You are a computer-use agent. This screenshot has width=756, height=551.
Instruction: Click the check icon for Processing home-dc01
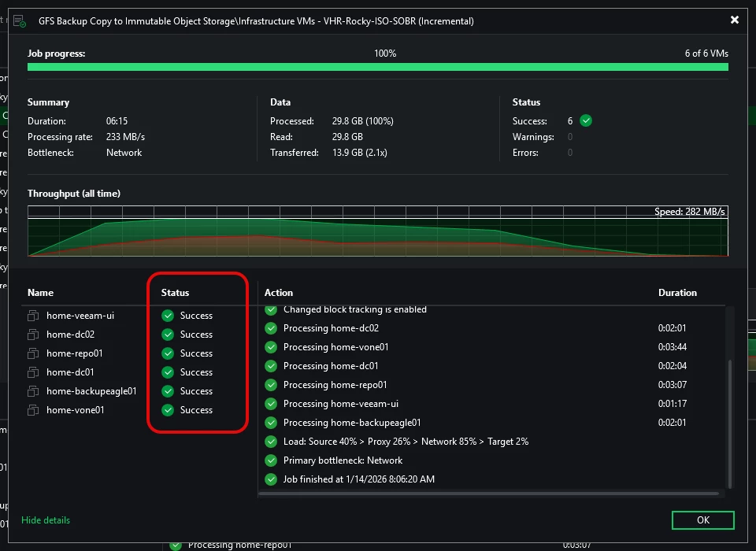271,366
